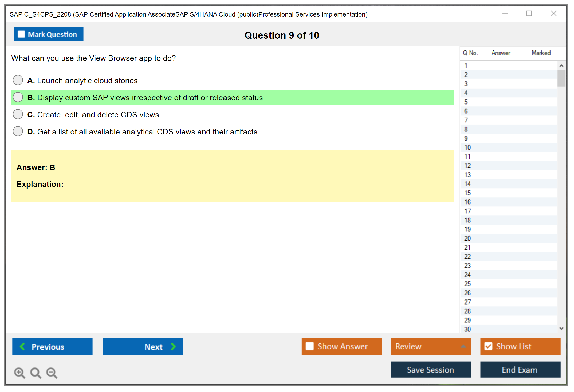Minimize the exam window
574x392 pixels.
[505, 14]
